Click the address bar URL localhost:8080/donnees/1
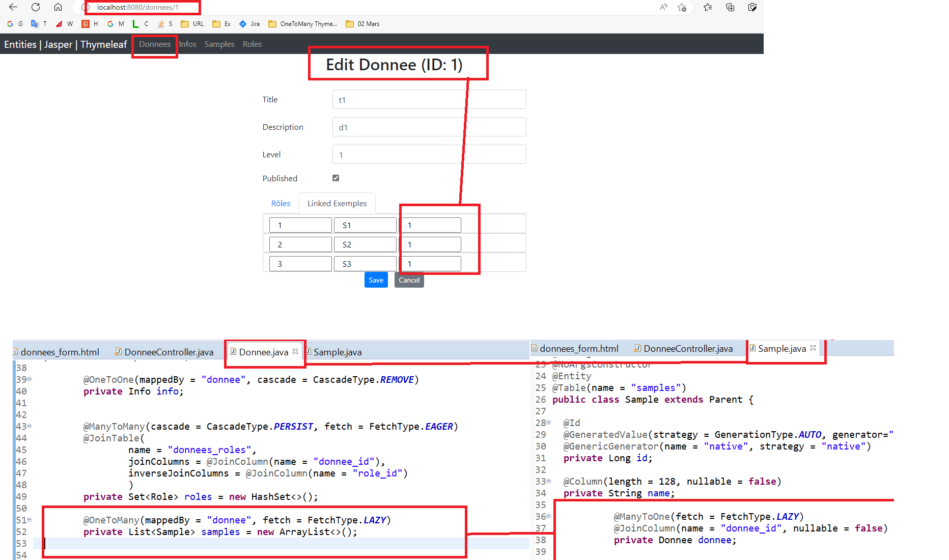This screenshot has width=949, height=560. [137, 8]
